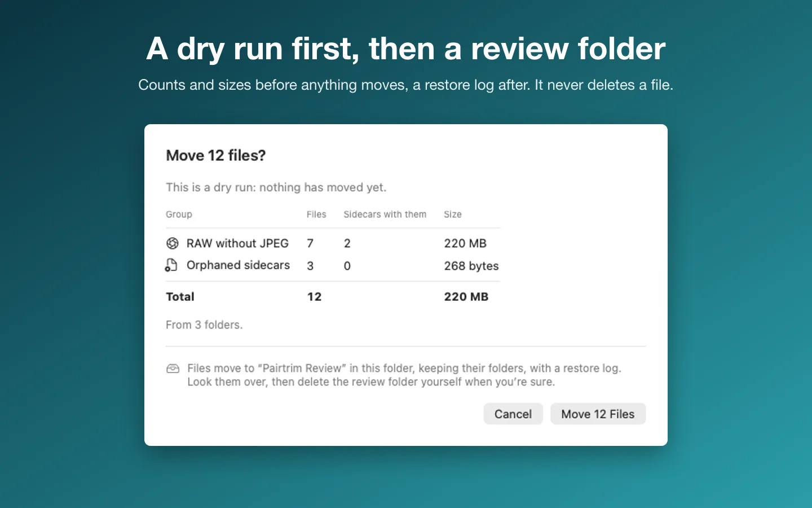
Task: Confirm with the Move 12 Files button
Action: point(598,414)
